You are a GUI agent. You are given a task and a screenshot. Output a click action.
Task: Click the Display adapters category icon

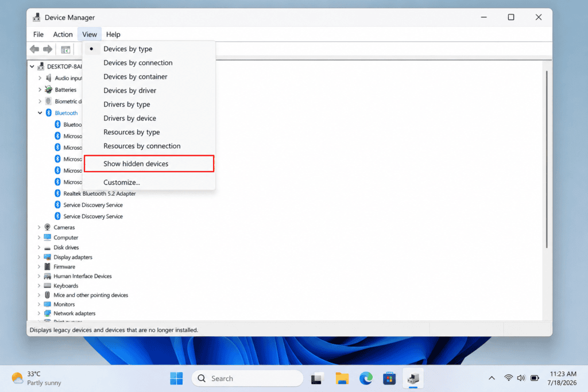pyautogui.click(x=47, y=257)
